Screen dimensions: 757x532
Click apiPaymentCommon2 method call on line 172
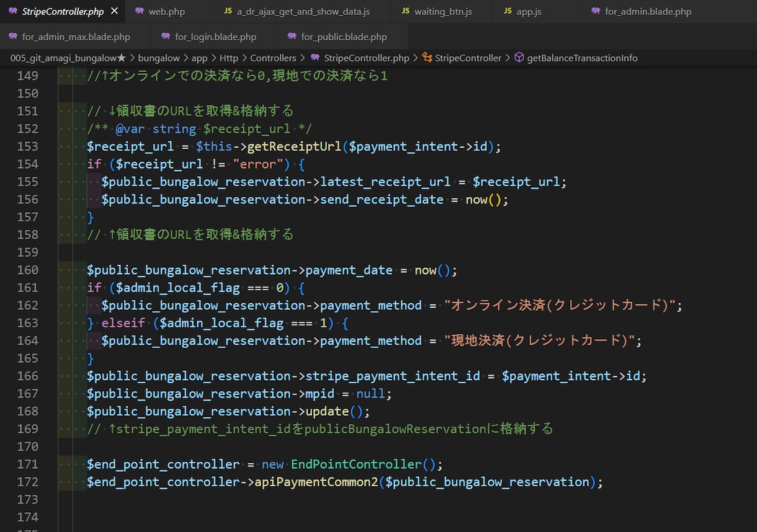pos(316,482)
